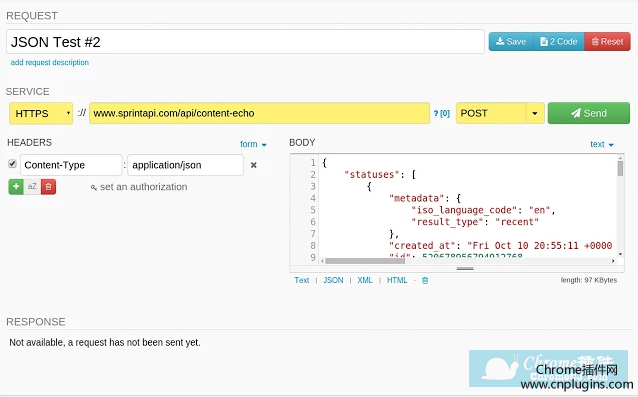Open the query parameters ? [0] link
This screenshot has width=638, height=397.
click(441, 113)
